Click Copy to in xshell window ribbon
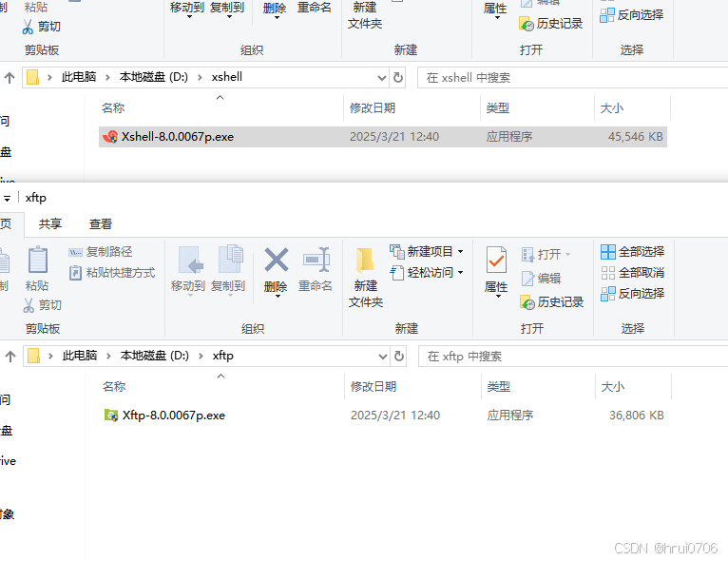This screenshot has width=728, height=561. tap(227, 9)
